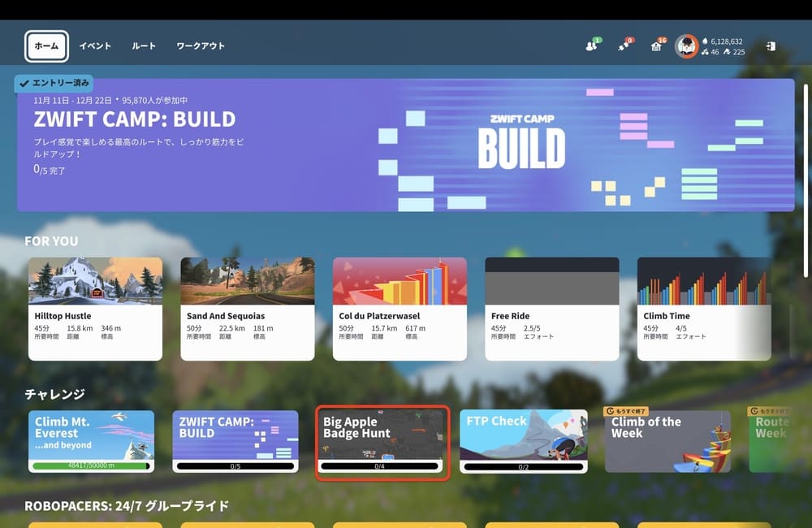Select the ホーム tab
This screenshot has width=812, height=528.
click(46, 46)
